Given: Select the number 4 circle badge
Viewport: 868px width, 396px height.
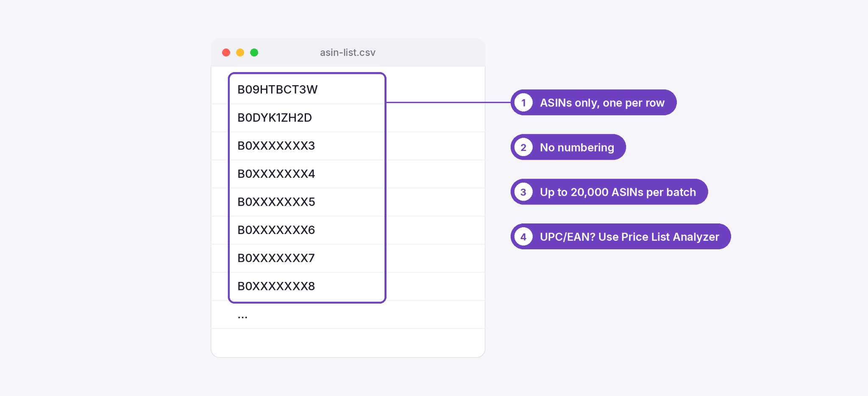Looking at the screenshot, I should point(523,237).
